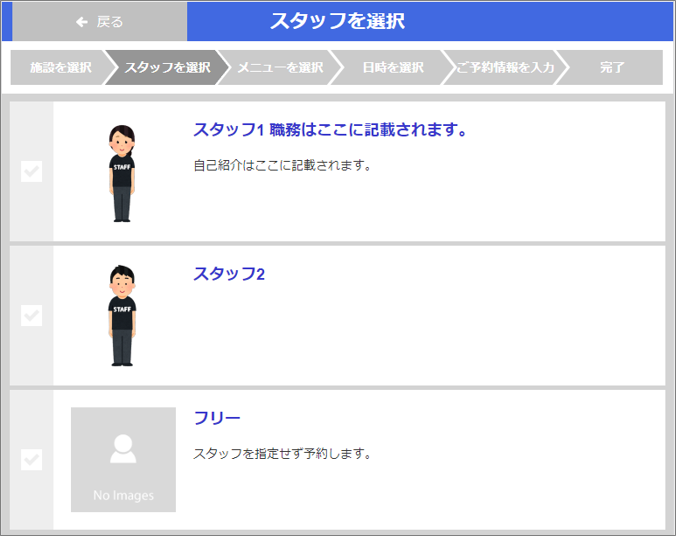Click the スタッフを指定せず予約します description
This screenshot has width=676, height=536.
282,454
